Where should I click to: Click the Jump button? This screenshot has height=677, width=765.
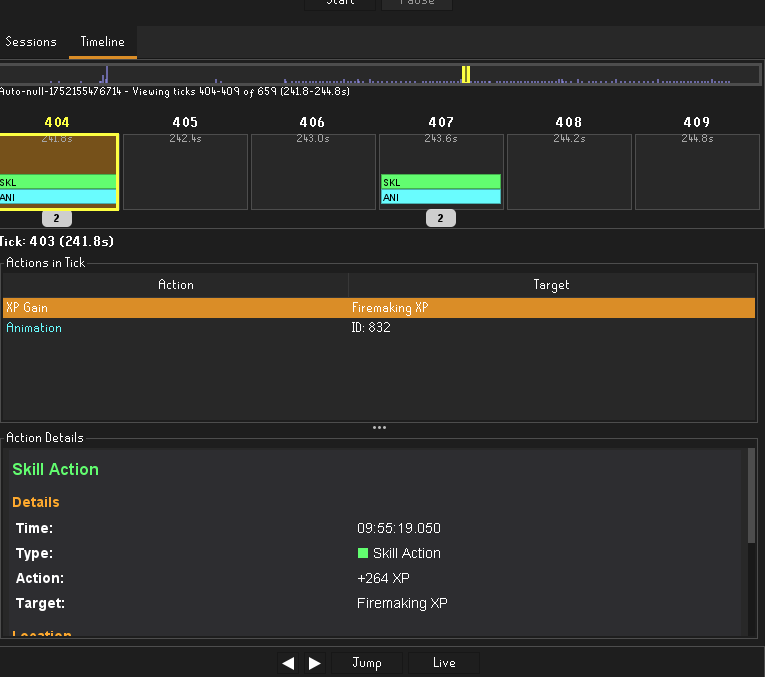click(367, 663)
